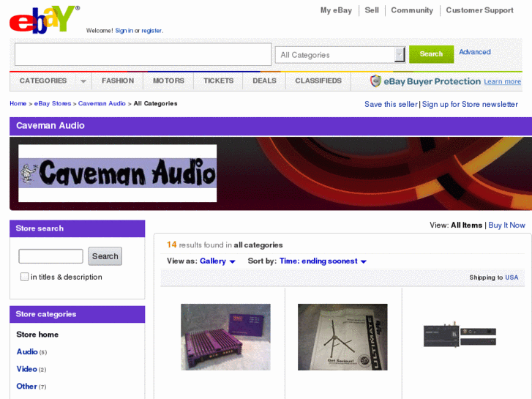Focus the main eBay search field

143,54
